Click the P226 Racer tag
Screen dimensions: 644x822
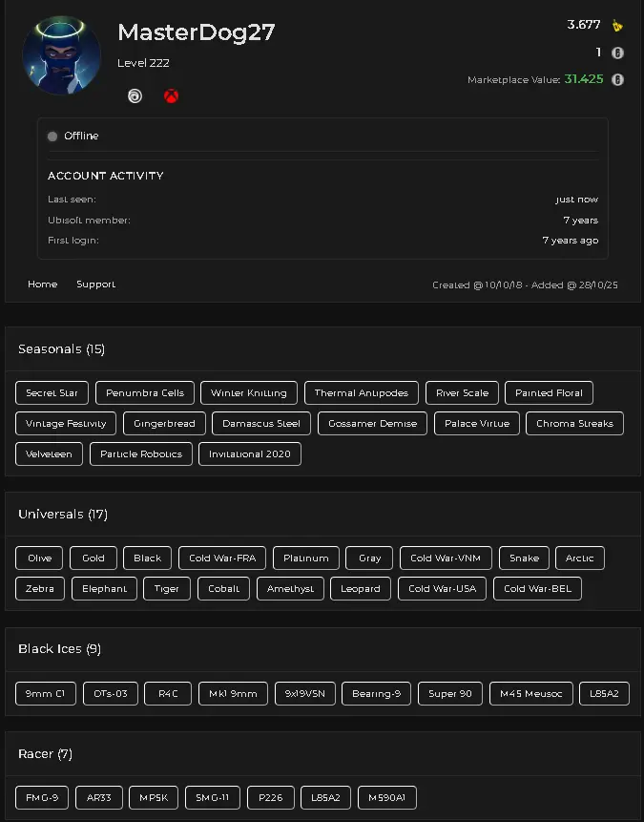[x=270, y=797]
